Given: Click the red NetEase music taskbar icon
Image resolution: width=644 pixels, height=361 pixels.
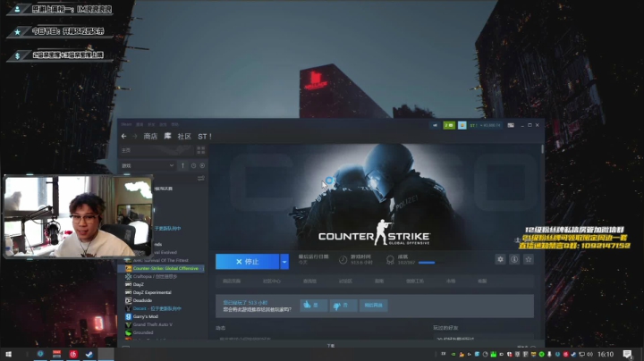Looking at the screenshot, I should (73, 354).
